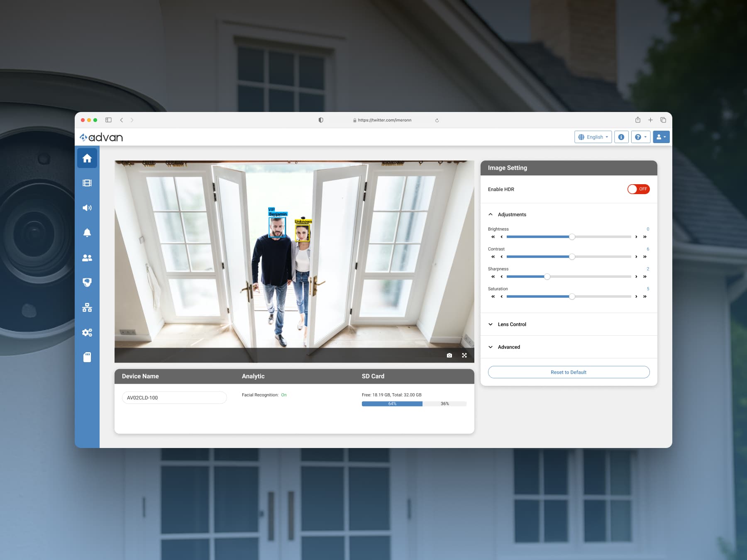Enlarge the live view to fullscreen
This screenshot has width=747, height=560.
464,355
